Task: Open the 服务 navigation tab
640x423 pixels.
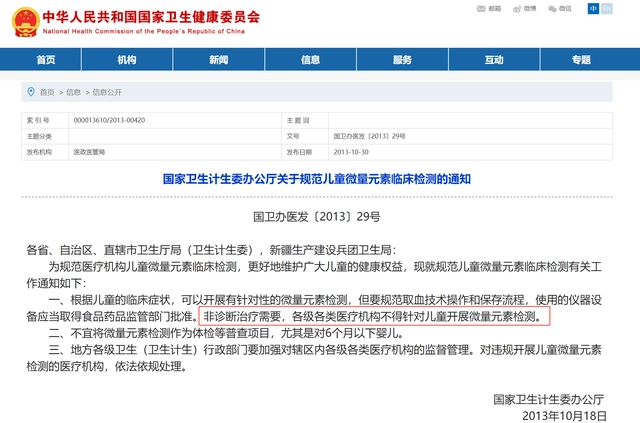Action: click(402, 60)
